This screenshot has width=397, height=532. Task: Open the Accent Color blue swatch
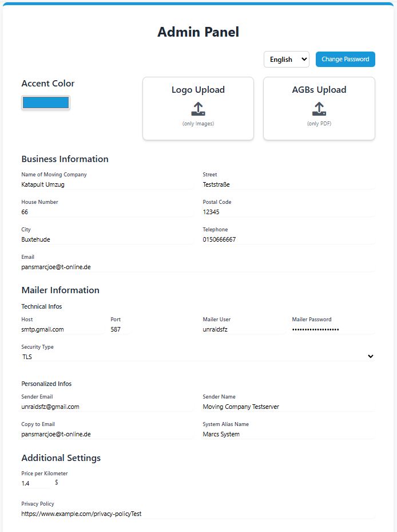pyautogui.click(x=46, y=103)
